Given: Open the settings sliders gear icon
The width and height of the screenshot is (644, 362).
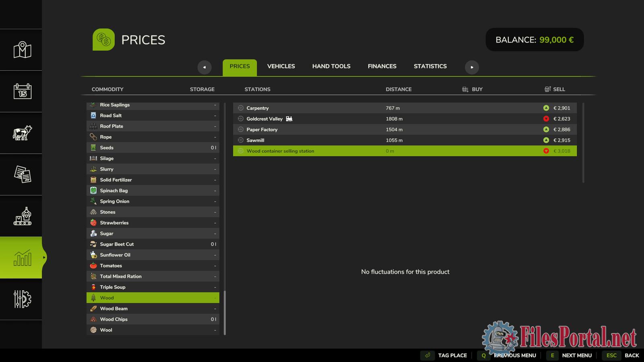Looking at the screenshot, I should 22,299.
